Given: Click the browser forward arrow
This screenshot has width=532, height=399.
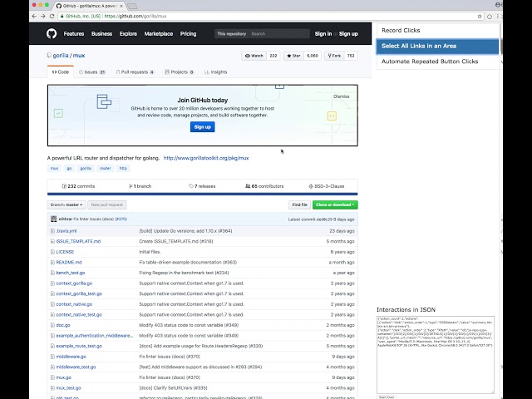Looking at the screenshot, I should tap(42, 16).
